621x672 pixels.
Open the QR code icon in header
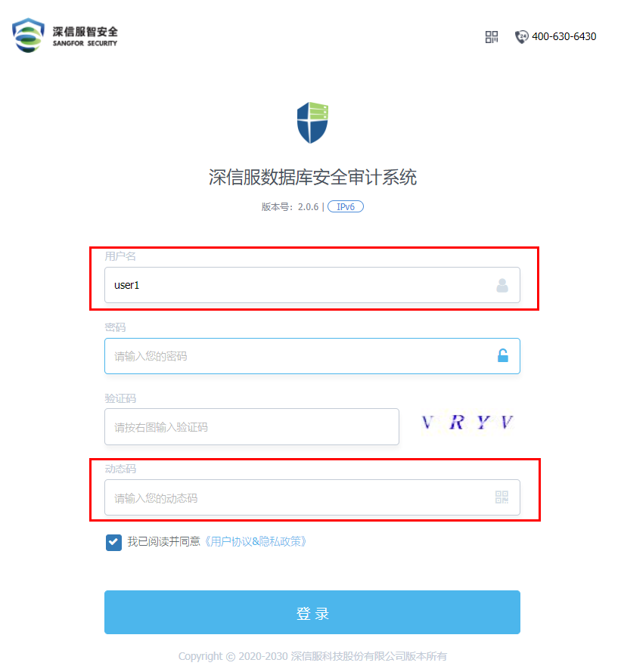[x=492, y=37]
